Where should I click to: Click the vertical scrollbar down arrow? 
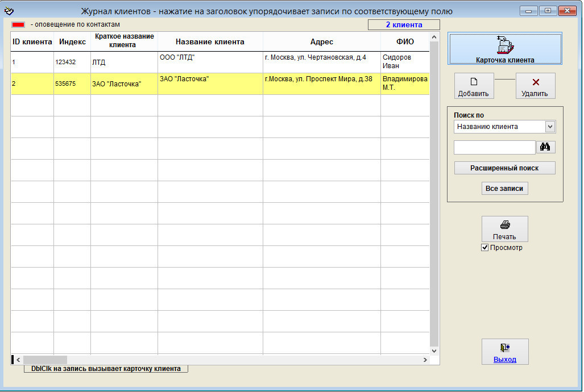pos(434,351)
